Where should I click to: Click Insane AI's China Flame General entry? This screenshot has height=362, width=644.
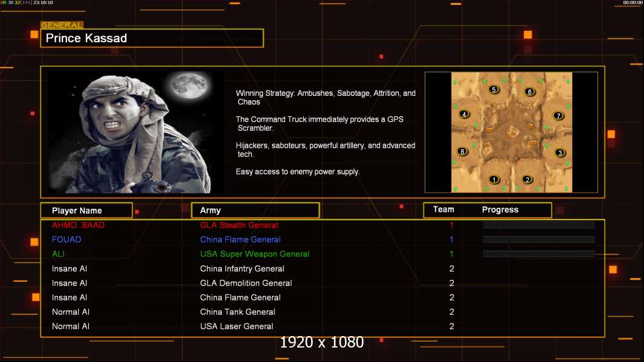click(240, 297)
